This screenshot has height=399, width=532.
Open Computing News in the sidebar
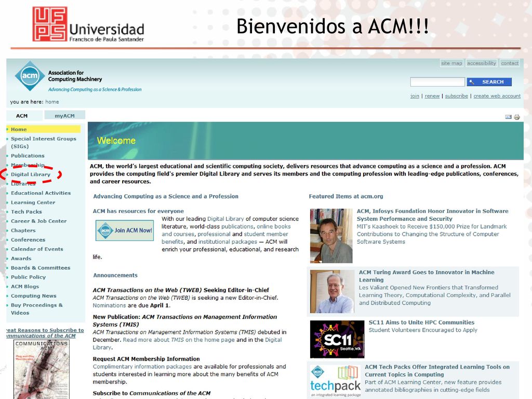pos(34,296)
